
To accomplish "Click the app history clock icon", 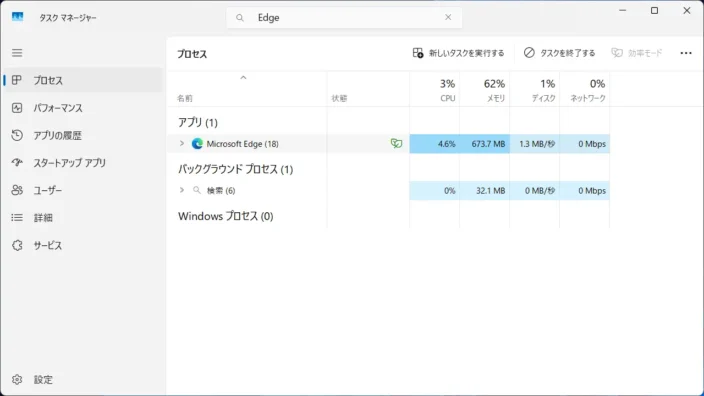I will (x=17, y=135).
